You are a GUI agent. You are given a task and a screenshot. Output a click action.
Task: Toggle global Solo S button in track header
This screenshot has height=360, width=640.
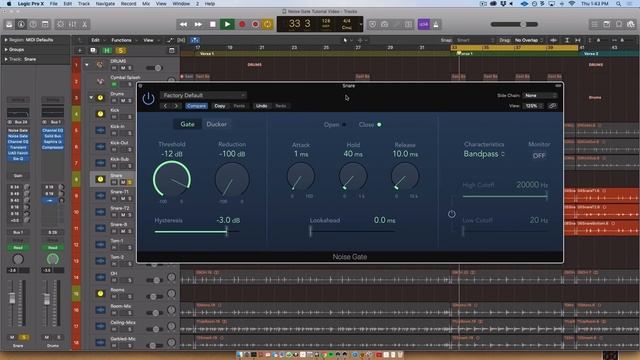[x=121, y=51]
